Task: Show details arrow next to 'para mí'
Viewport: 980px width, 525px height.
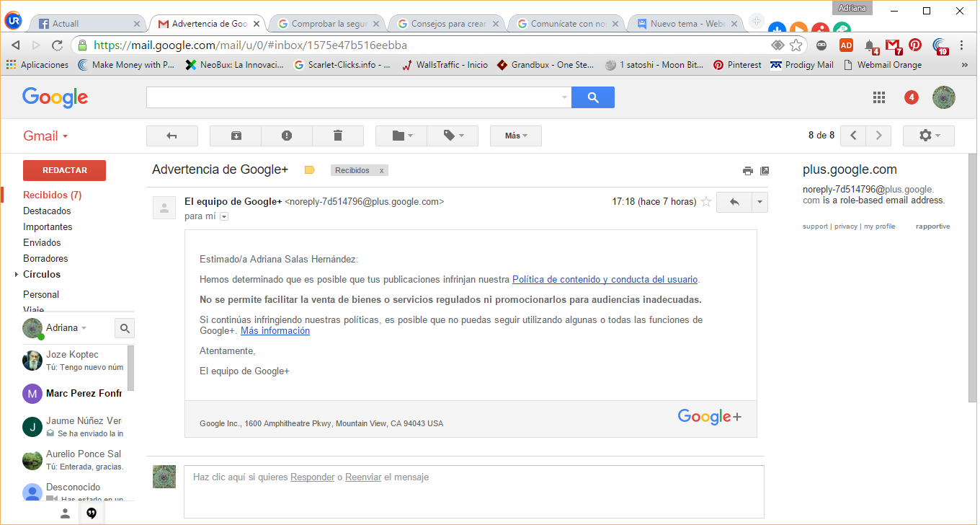Action: coord(224,216)
